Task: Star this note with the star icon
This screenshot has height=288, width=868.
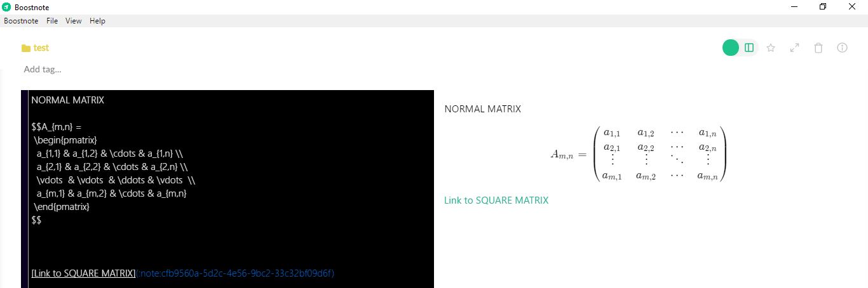Action: [771, 48]
